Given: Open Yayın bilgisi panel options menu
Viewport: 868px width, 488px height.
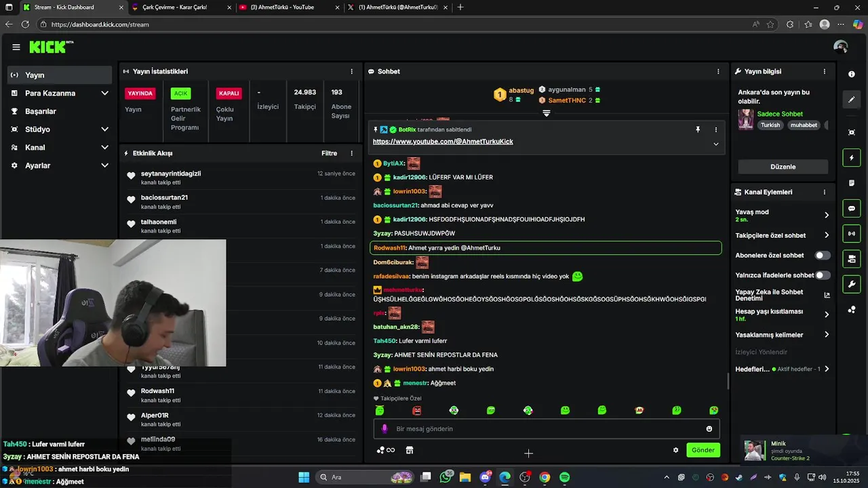Looking at the screenshot, I should point(825,71).
